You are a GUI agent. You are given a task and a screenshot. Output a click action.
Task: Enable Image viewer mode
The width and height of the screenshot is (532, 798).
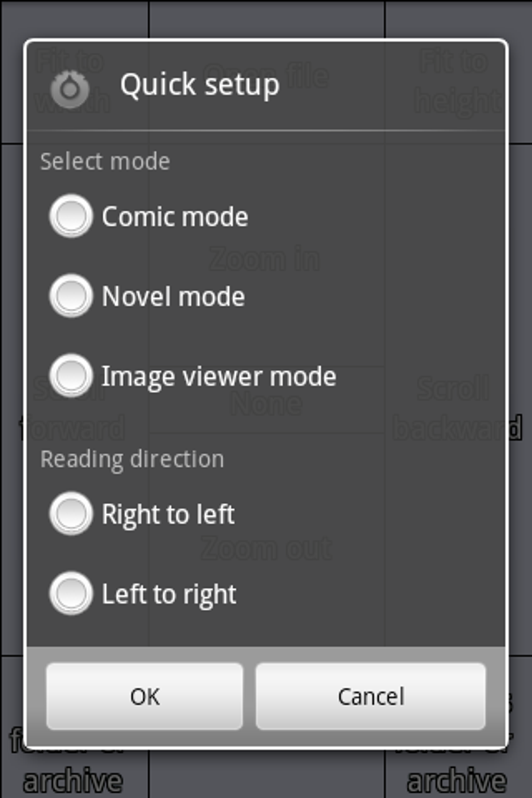click(71, 376)
